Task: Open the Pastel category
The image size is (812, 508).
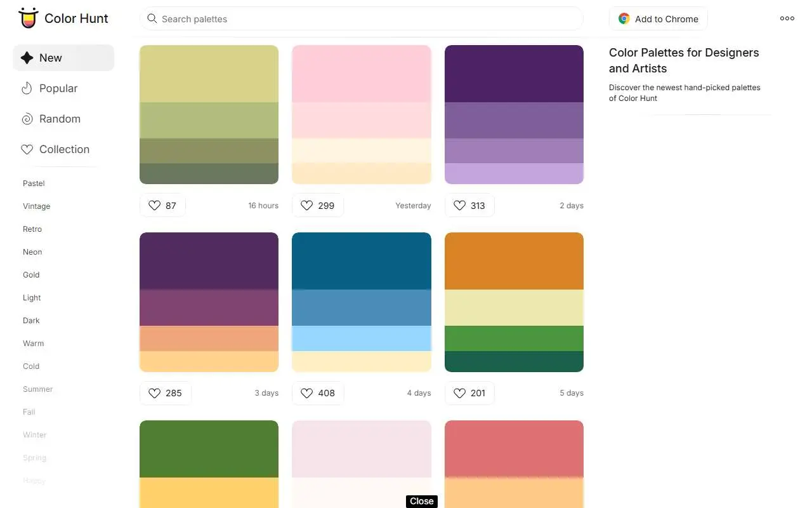Action: click(34, 184)
